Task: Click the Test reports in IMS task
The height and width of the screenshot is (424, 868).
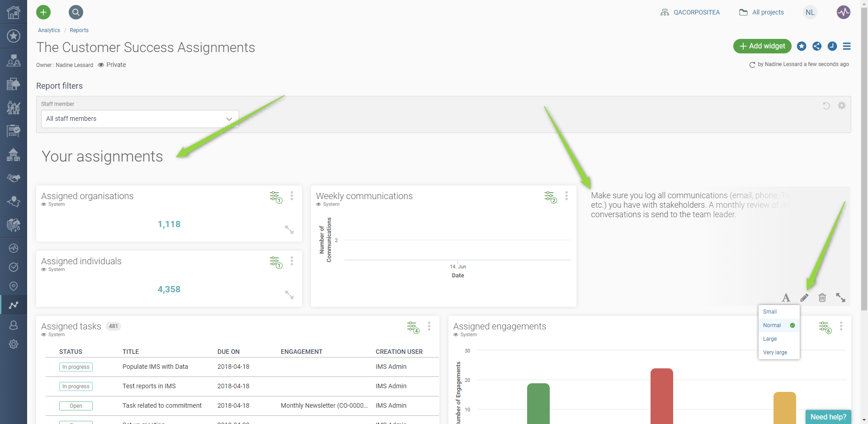Action: (x=149, y=386)
